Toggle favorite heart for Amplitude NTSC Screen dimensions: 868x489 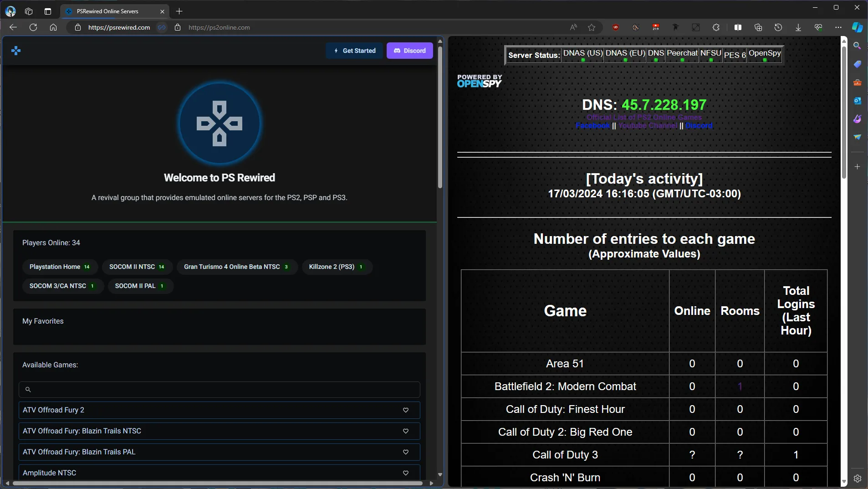(405, 473)
